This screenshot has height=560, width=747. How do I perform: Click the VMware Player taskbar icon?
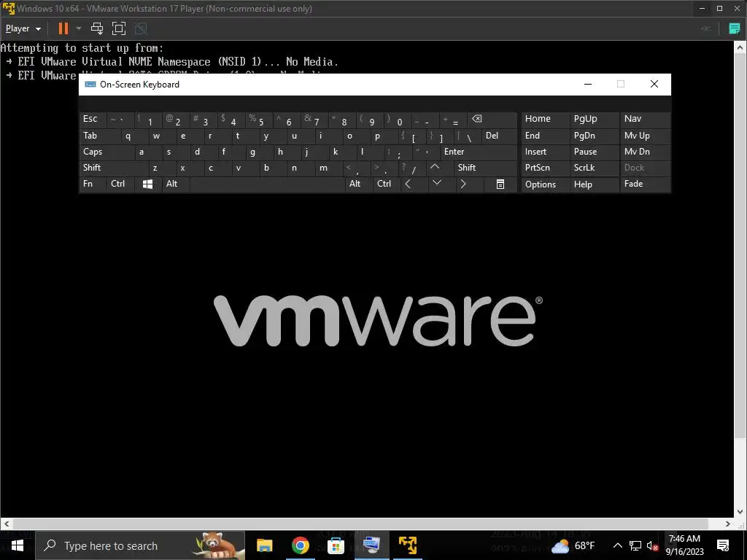click(x=408, y=545)
